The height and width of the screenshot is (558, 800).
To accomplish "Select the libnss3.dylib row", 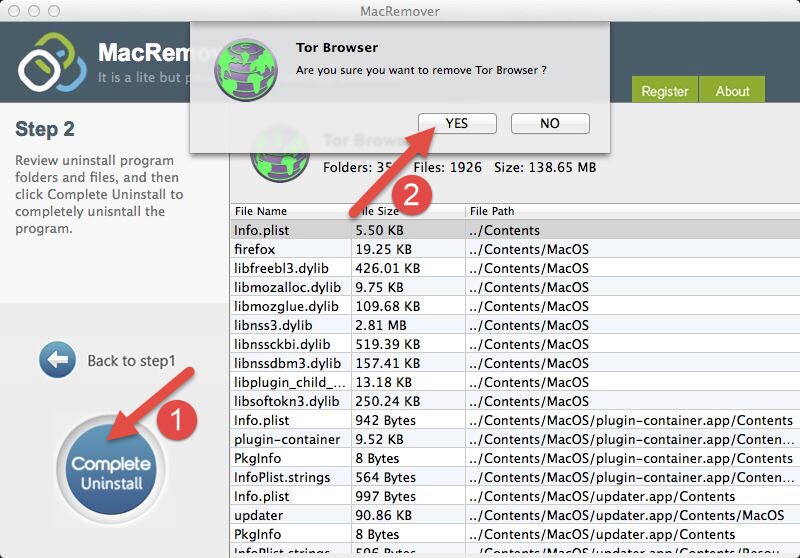I will click(x=515, y=325).
